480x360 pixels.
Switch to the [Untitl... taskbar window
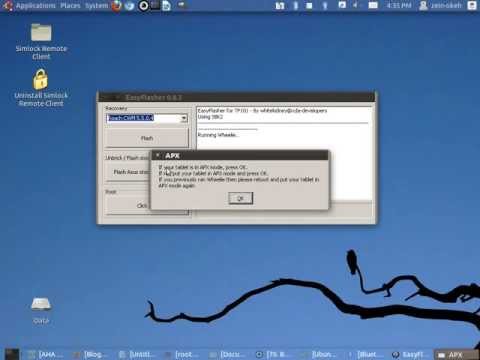137,354
